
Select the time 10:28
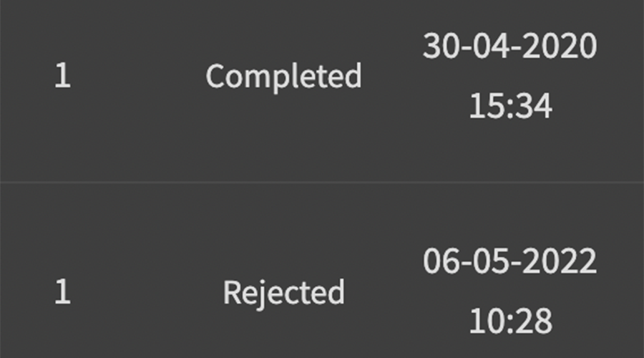[510, 321]
